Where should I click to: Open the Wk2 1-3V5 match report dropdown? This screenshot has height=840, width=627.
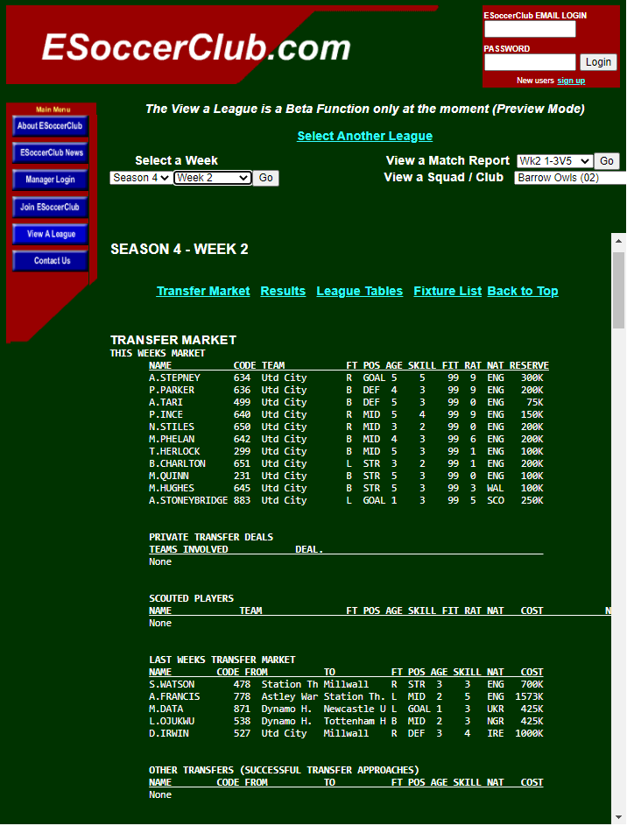554,161
